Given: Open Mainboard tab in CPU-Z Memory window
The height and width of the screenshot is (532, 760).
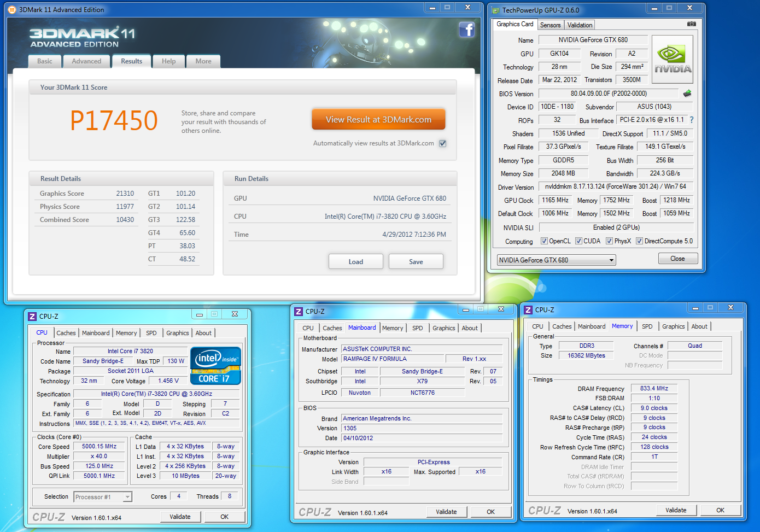Looking at the screenshot, I should 592,326.
